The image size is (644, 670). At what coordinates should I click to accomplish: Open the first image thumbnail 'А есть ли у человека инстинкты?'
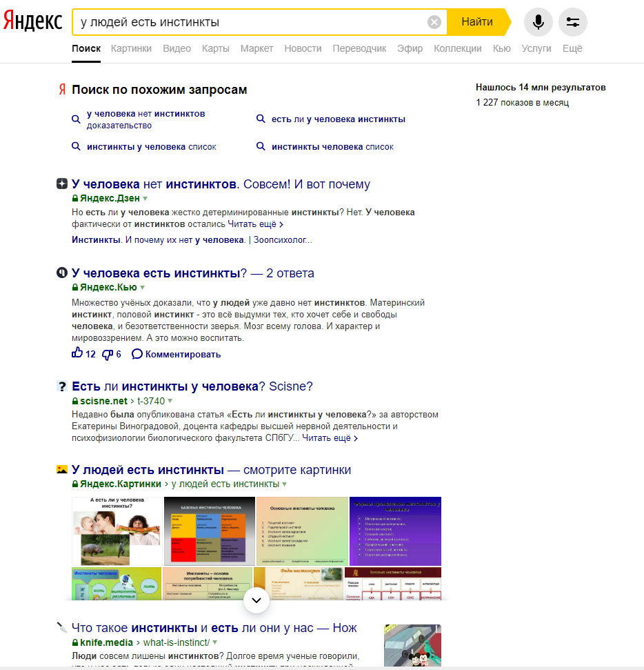[x=117, y=531]
